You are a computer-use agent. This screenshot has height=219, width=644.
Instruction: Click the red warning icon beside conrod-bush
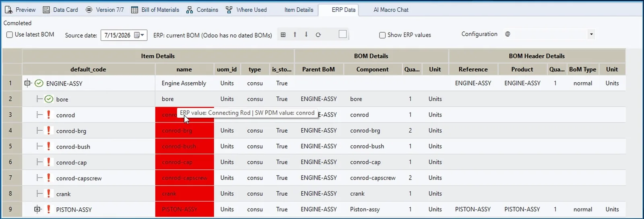pyautogui.click(x=49, y=146)
